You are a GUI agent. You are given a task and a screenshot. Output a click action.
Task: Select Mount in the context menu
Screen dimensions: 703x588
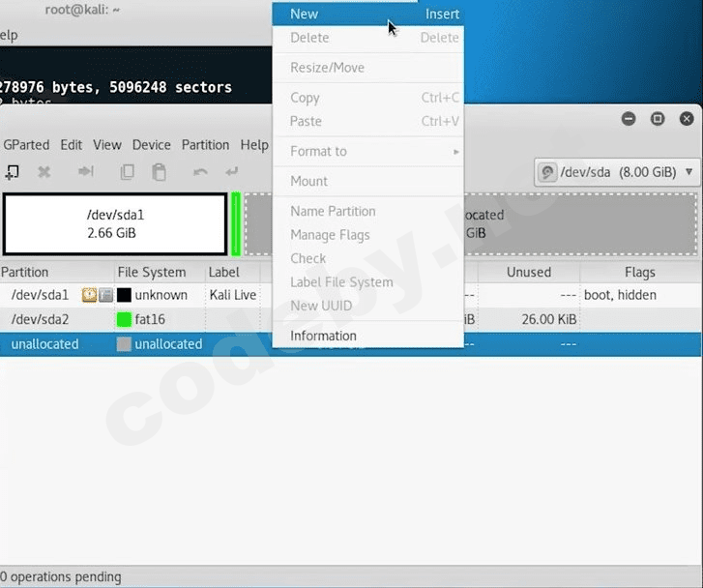click(x=368, y=181)
